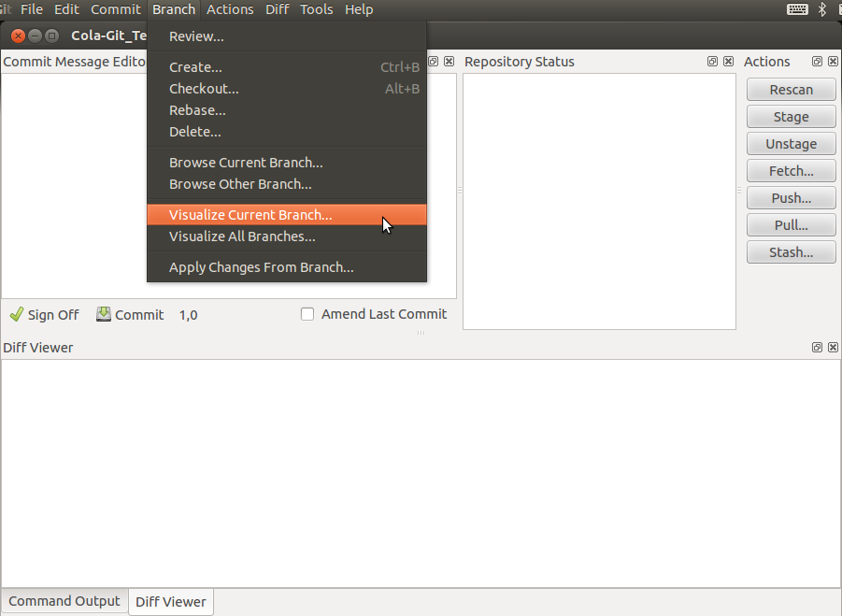Click the green Sign Off checkmark icon
This screenshot has width=842, height=616.
click(16, 314)
